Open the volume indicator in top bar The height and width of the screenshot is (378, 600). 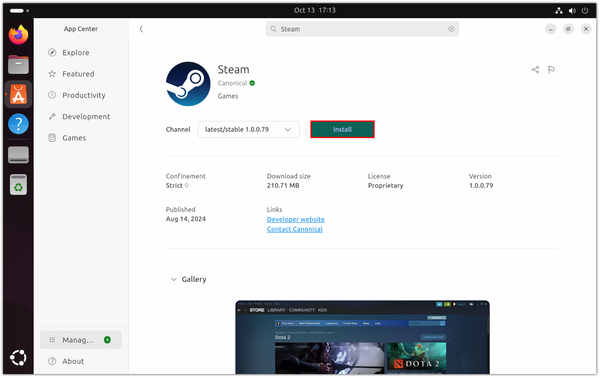tap(572, 11)
